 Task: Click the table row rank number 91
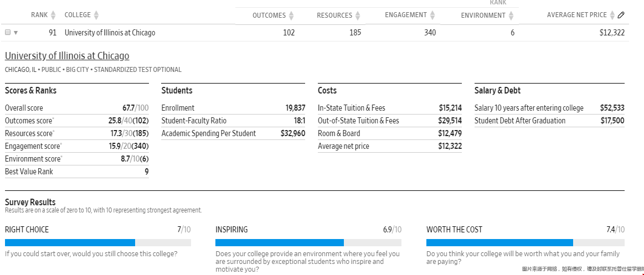pos(53,33)
